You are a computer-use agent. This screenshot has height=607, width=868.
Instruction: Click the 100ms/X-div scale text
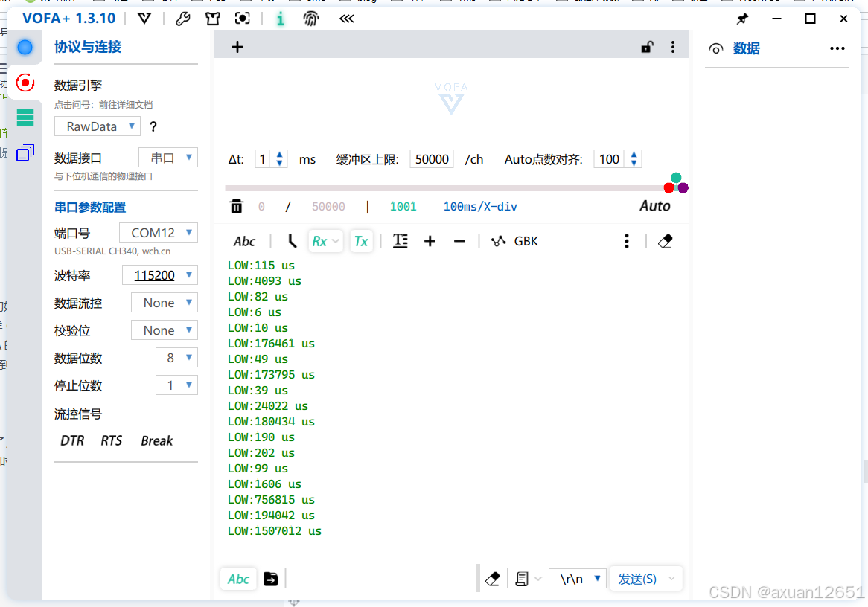point(480,207)
